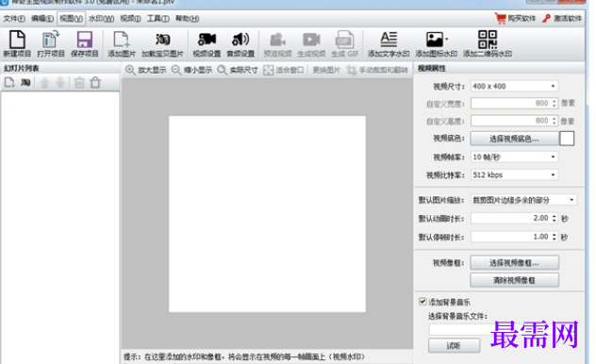
Task: Open dropdown arrow beside image watermark icon
Action: point(447,39)
